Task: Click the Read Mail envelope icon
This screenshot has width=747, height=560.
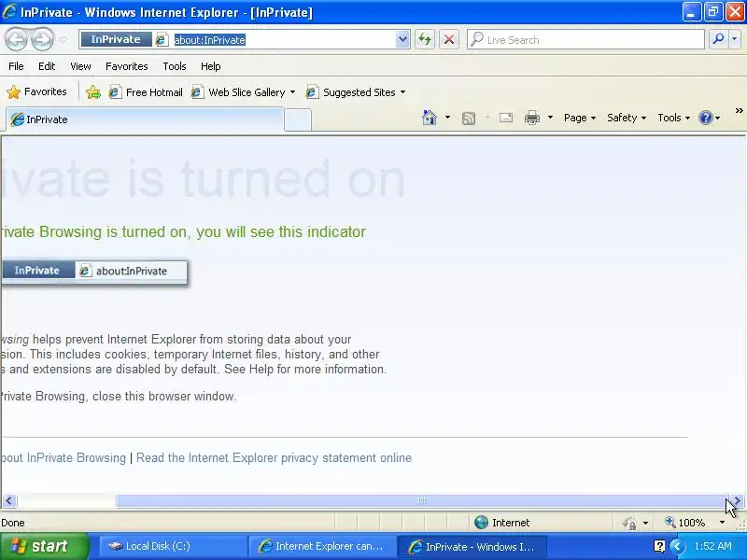Action: (x=506, y=118)
